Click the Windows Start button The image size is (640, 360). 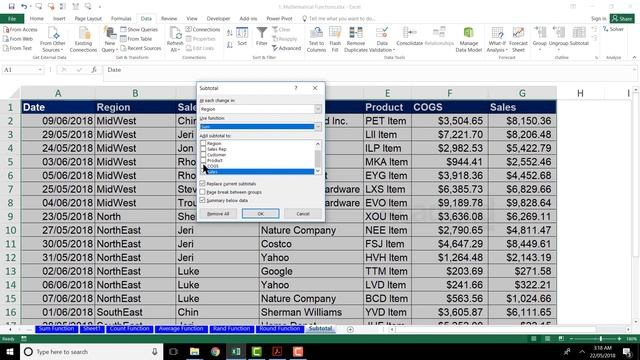[10, 351]
